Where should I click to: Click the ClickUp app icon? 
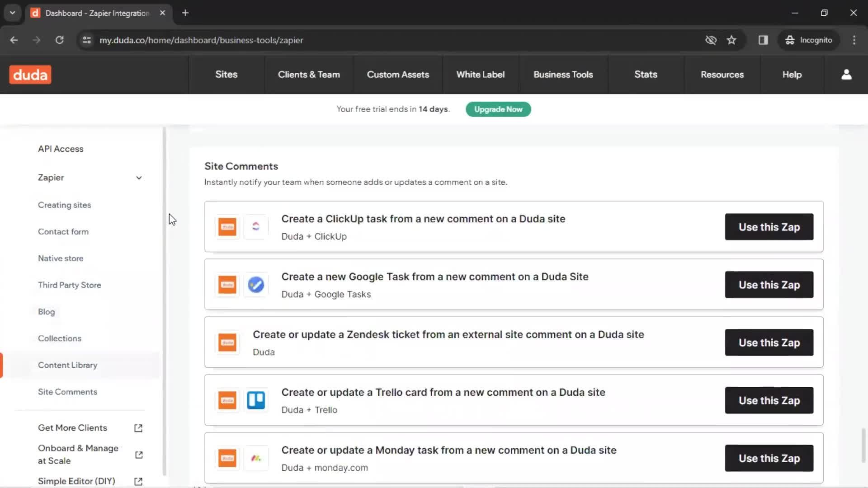(256, 226)
